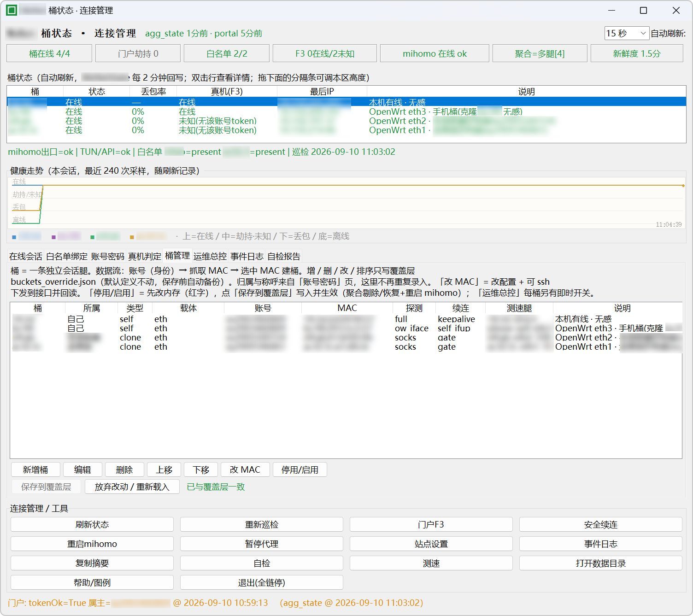Click the 门户劫持 0 indicator button
The height and width of the screenshot is (616, 693).
pyautogui.click(x=138, y=53)
